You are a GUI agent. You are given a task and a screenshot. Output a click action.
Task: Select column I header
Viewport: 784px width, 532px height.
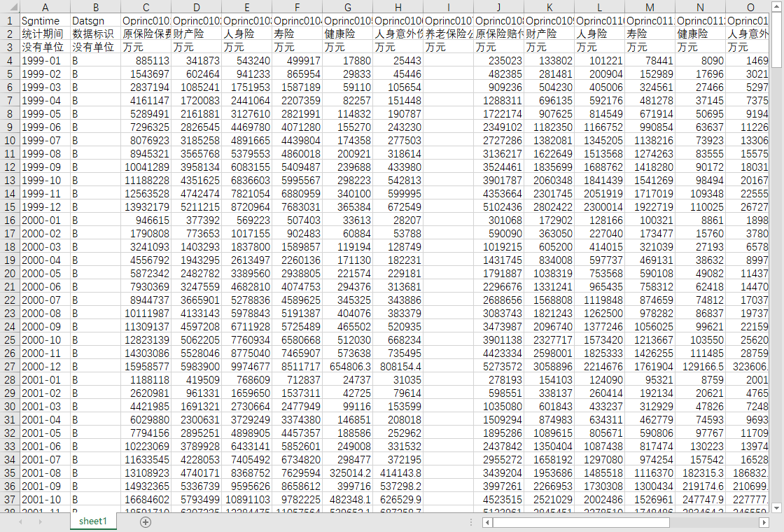449,7
